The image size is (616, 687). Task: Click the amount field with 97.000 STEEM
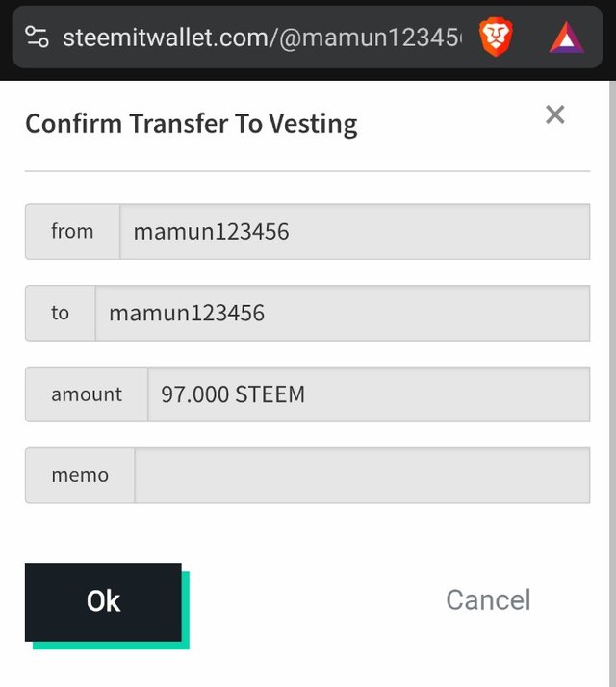[x=368, y=394]
